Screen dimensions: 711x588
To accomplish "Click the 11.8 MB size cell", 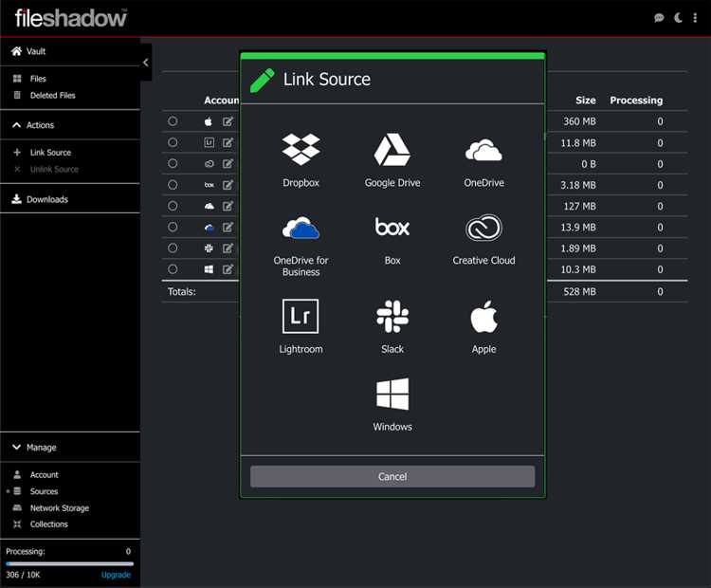I will [578, 143].
